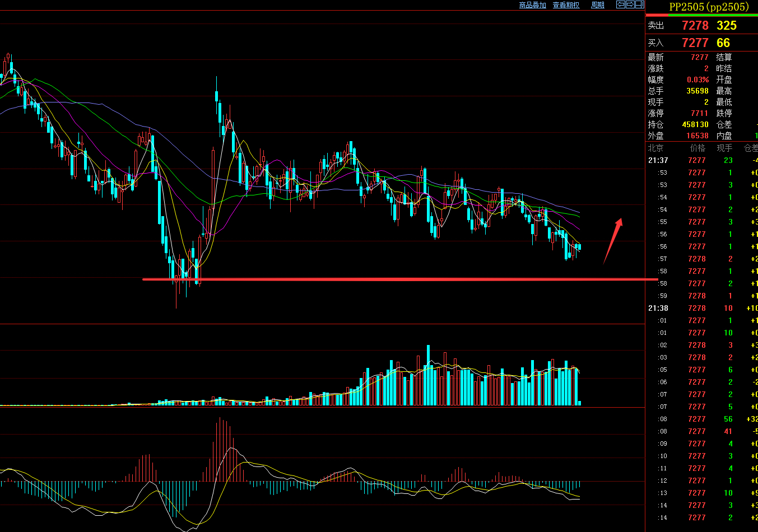758x532 pixels.
Task: Click the 卖出 price 7278
Action: click(695, 26)
